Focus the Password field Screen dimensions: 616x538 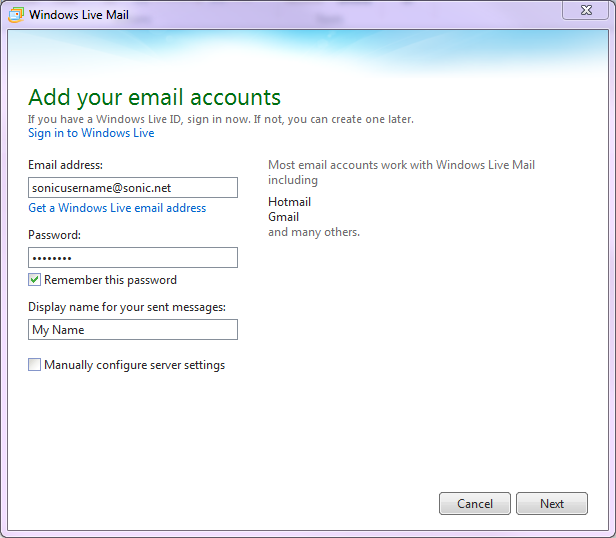click(x=133, y=257)
